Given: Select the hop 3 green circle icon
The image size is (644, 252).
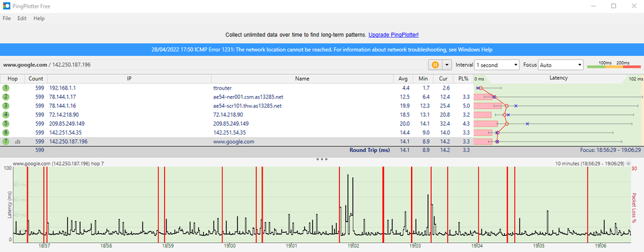Looking at the screenshot, I should 5,106.
